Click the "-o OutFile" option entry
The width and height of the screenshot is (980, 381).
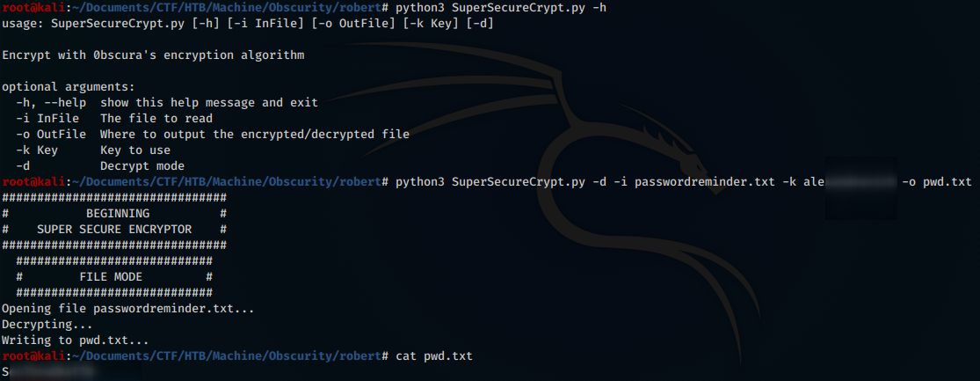(51, 135)
